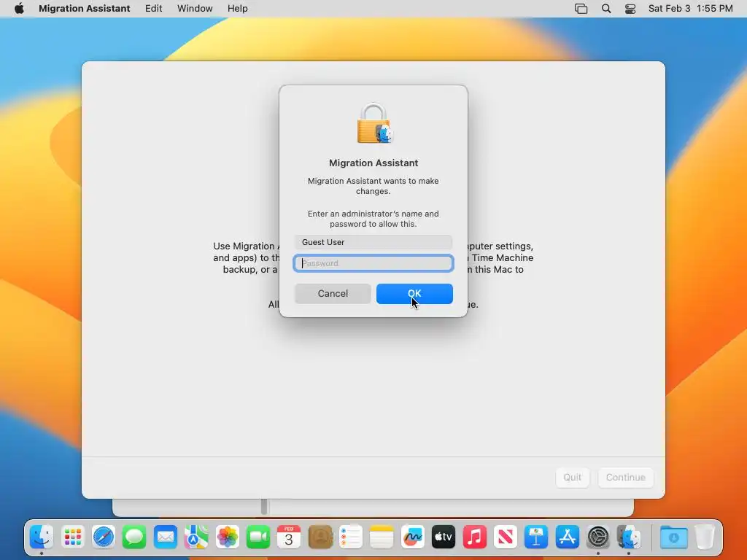The image size is (747, 560).
Task: Click the Continue button
Action: pyautogui.click(x=625, y=477)
